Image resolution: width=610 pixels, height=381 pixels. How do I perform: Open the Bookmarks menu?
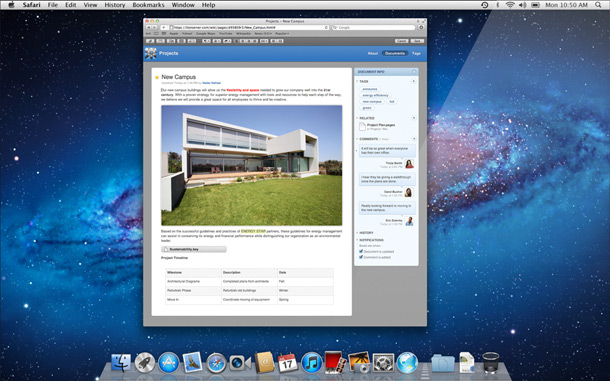point(148,5)
